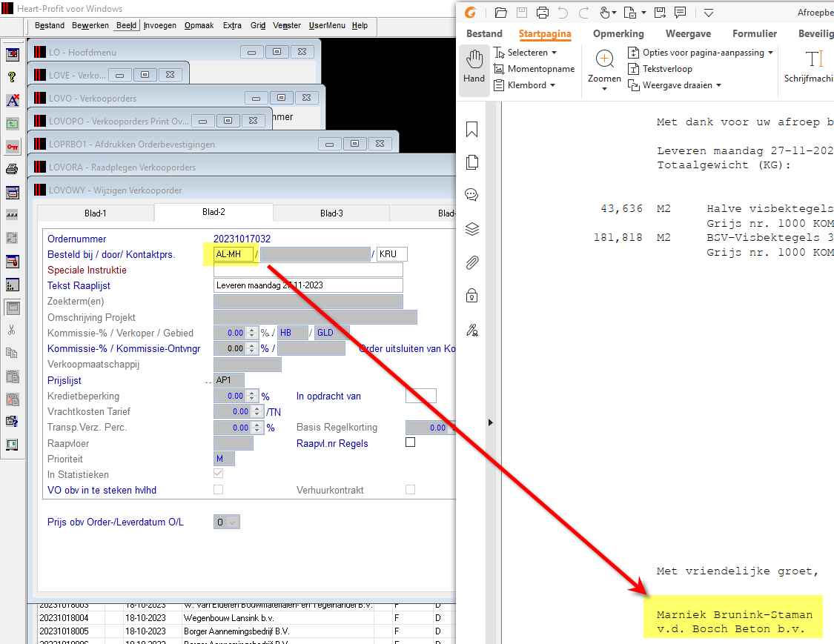The width and height of the screenshot is (834, 644).
Task: Switch to the Blad-3 tab
Action: tap(331, 213)
